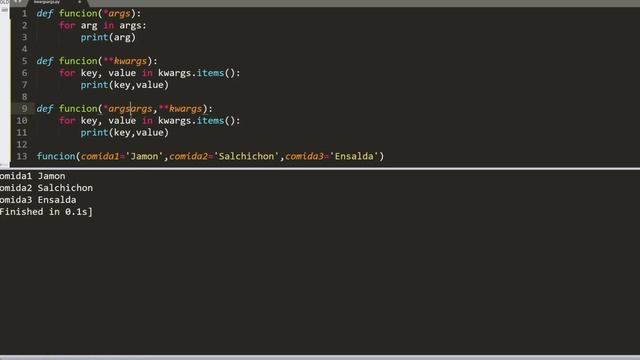Click line number 9 in the gutter
This screenshot has width=640, height=360.
(x=24, y=109)
